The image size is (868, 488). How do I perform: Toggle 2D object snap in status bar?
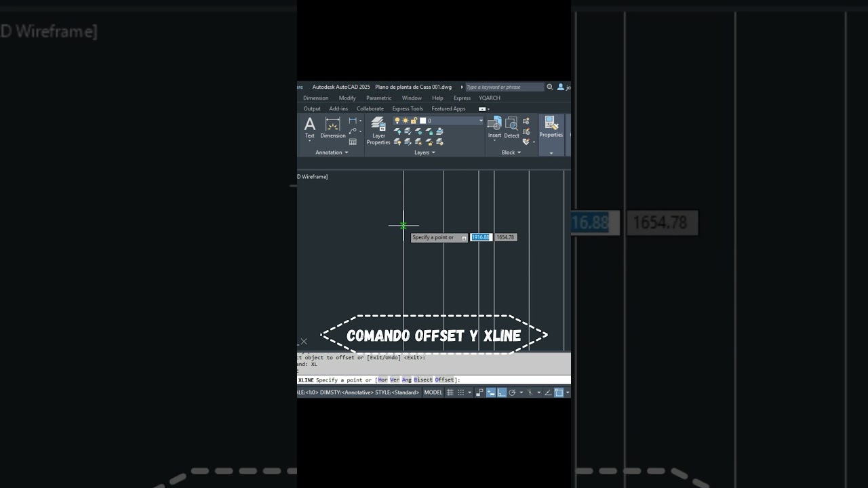click(x=559, y=392)
